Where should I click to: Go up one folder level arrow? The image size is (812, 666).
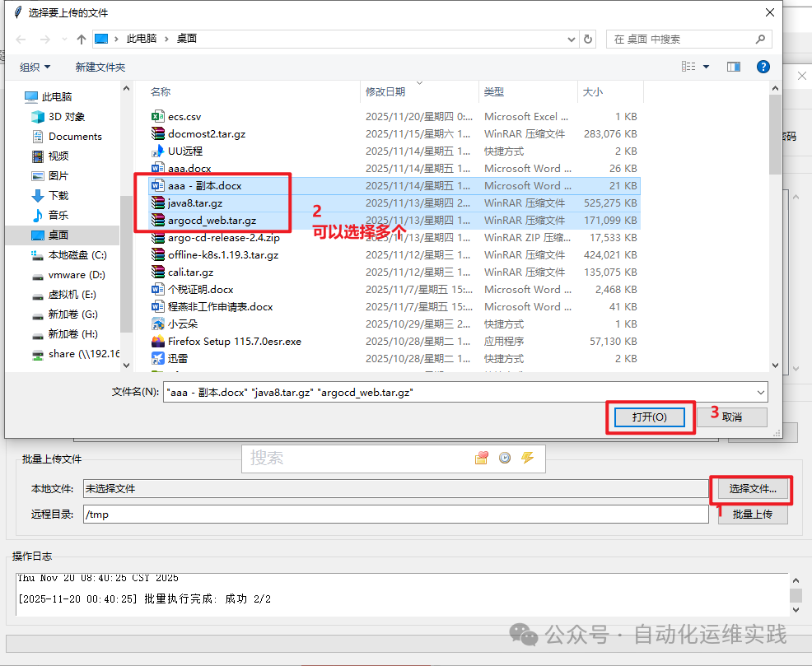[82, 40]
